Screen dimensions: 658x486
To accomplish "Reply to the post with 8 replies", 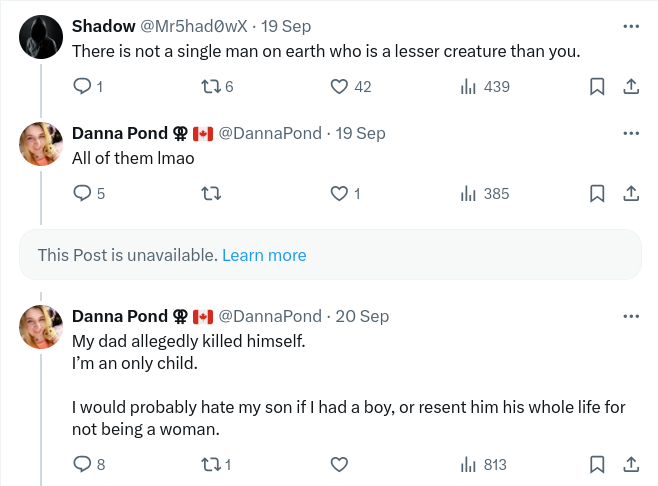I will point(83,464).
